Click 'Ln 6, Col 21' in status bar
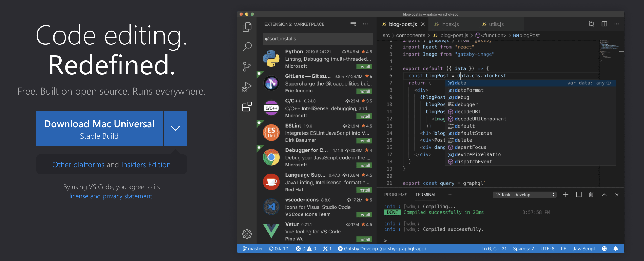 click(x=494, y=248)
